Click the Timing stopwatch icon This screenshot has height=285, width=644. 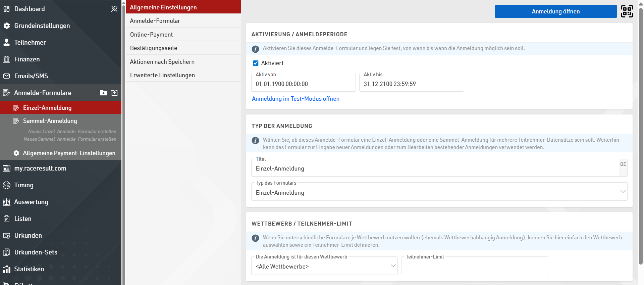[x=6, y=185]
